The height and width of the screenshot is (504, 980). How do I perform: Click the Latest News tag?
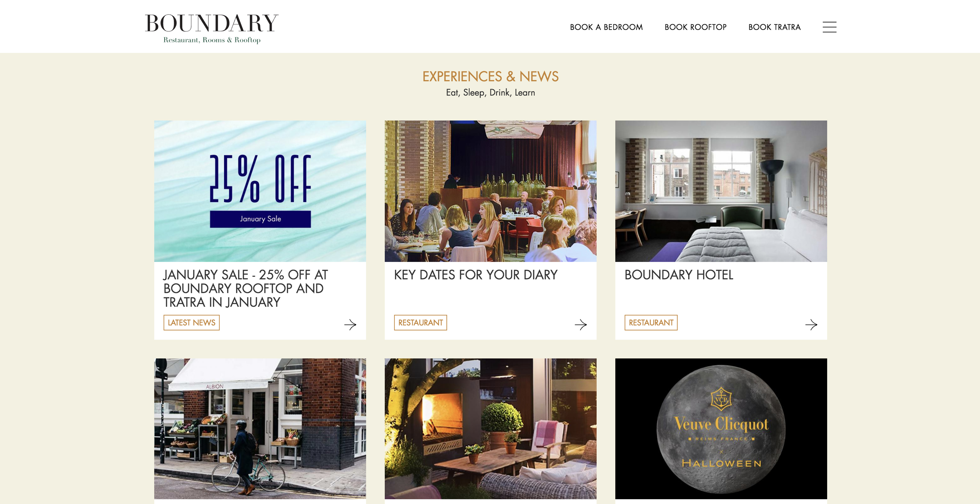tap(191, 323)
